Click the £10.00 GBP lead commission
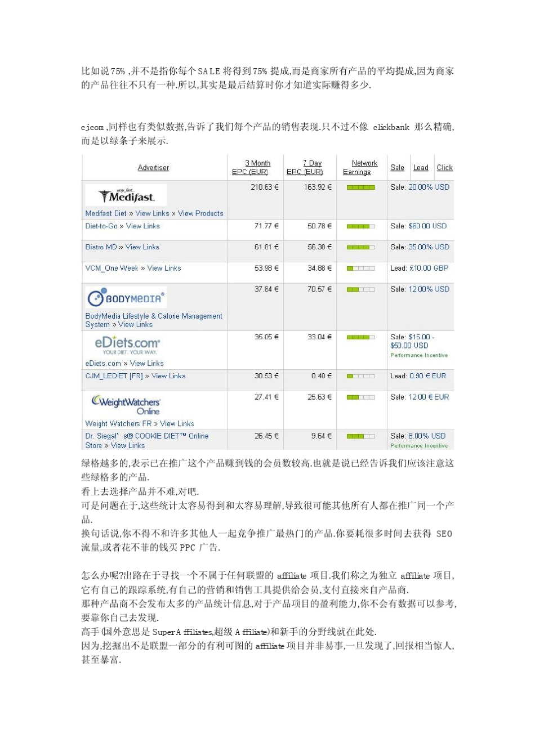This screenshot has height=756, width=535. (x=429, y=269)
